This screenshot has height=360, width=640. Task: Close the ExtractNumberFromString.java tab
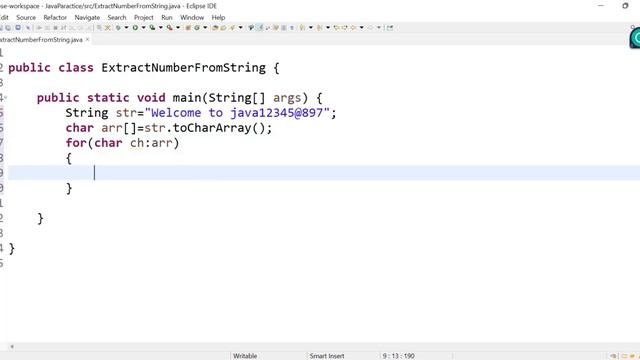[87, 40]
